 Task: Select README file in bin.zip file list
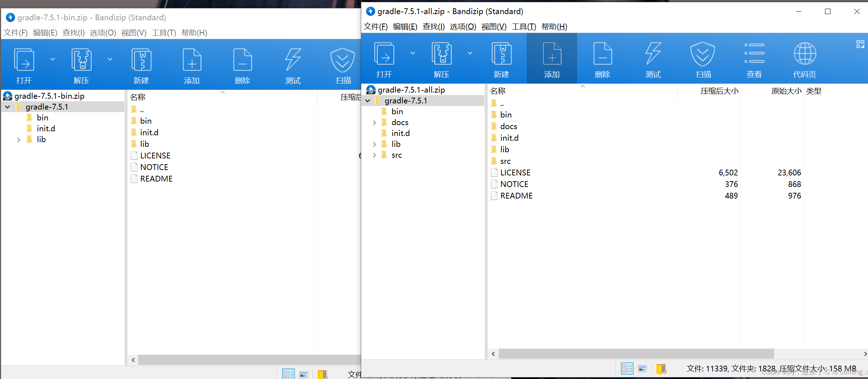click(156, 179)
